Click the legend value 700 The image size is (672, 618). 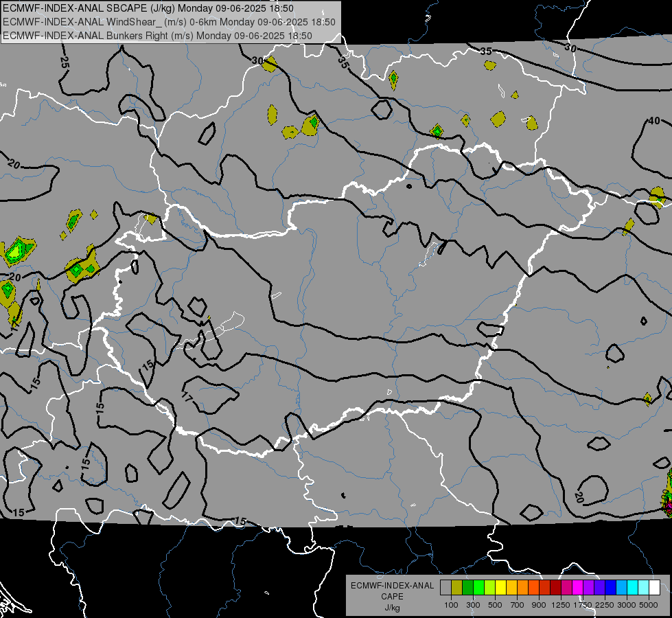518,605
